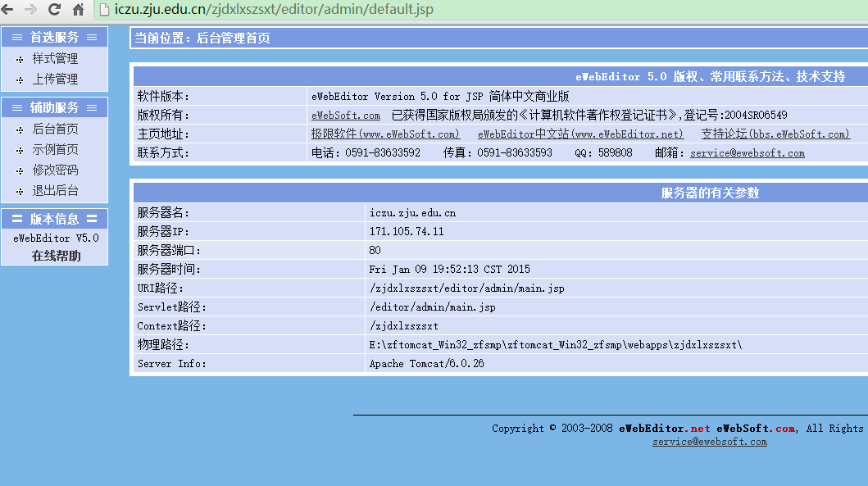This screenshot has width=868, height=486.
Task: Click the 物理路径 label
Action: tap(163, 345)
